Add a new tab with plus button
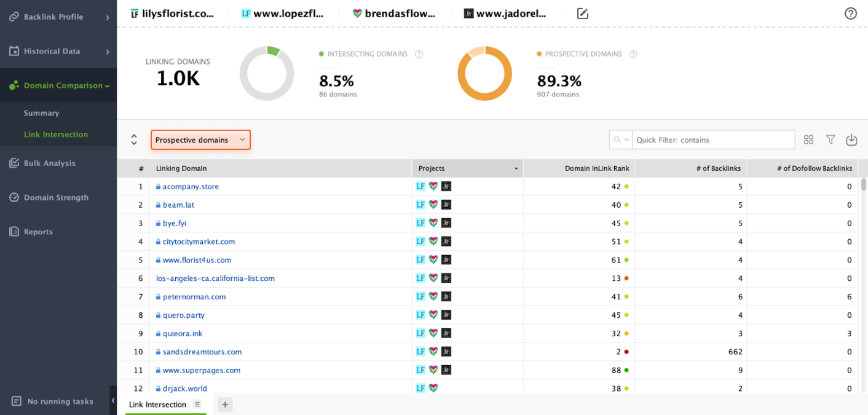The height and width of the screenshot is (415, 868). (x=225, y=405)
